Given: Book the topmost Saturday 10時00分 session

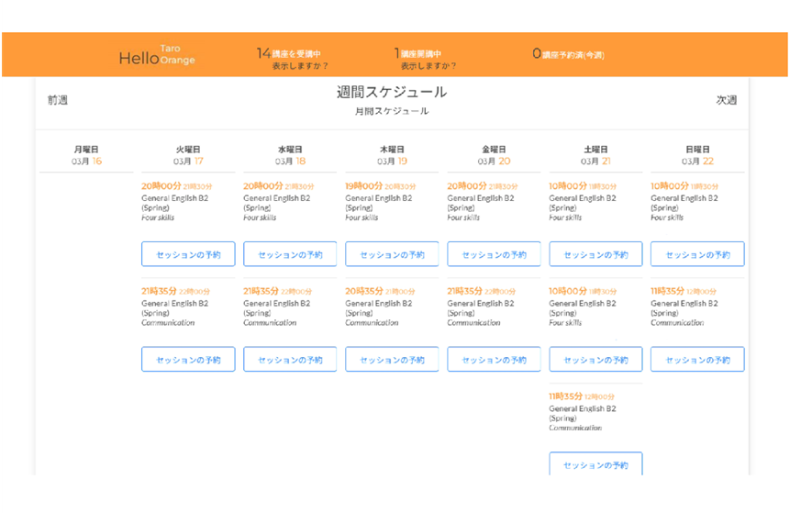Looking at the screenshot, I should (595, 254).
